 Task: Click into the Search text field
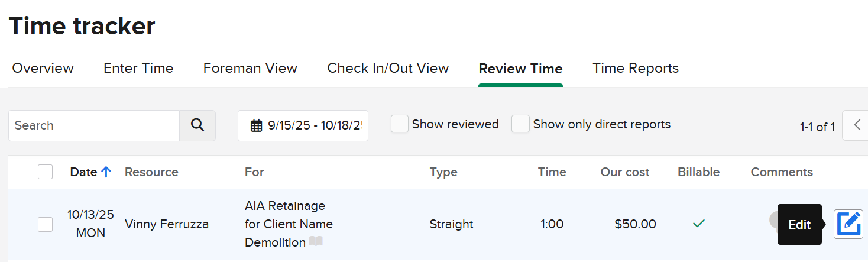[x=95, y=125]
